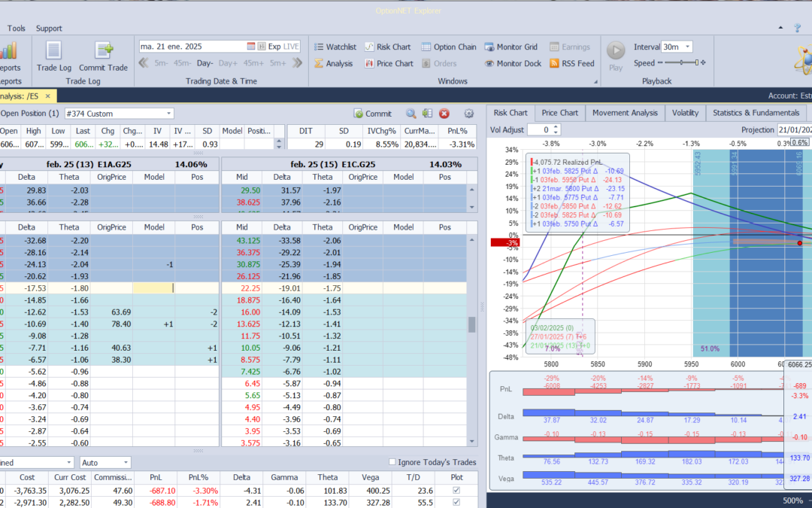Click the Commit button
The height and width of the screenshot is (508, 812).
(373, 114)
